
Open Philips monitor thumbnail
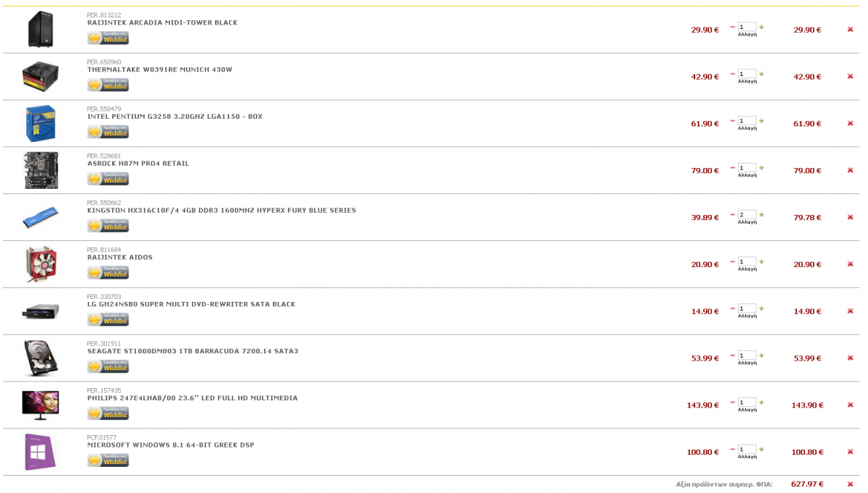pos(41,405)
